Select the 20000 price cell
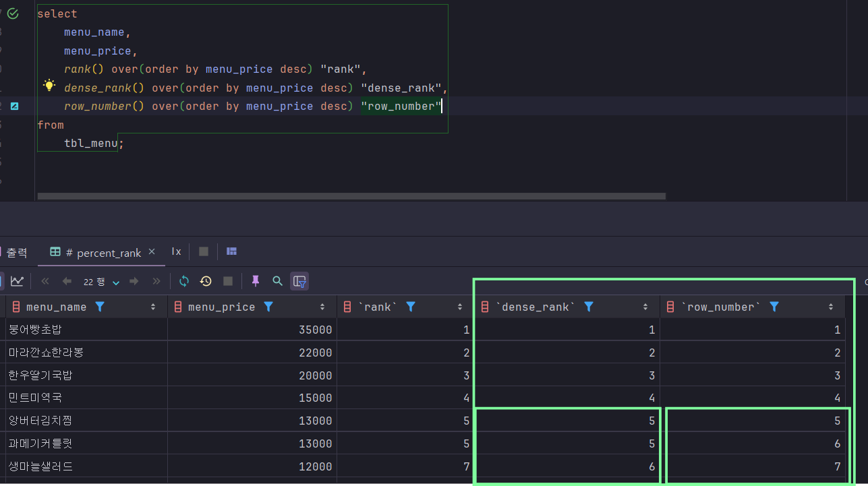 tap(252, 375)
